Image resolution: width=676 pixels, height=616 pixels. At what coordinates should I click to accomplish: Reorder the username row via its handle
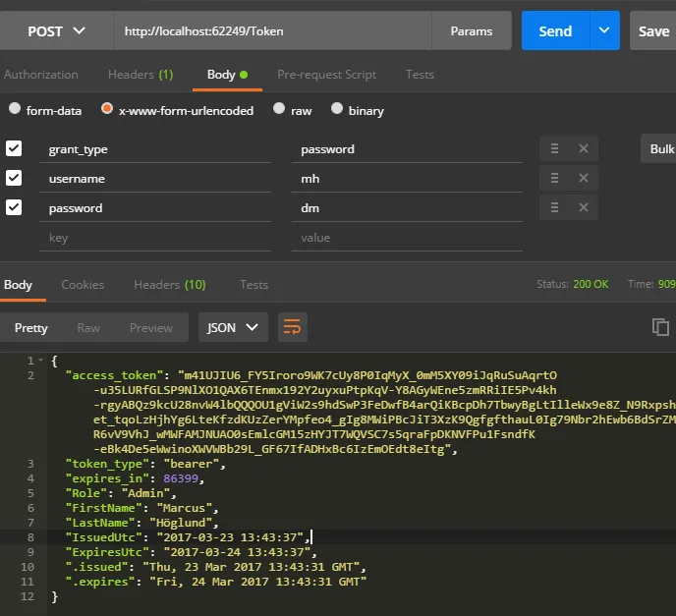click(554, 178)
